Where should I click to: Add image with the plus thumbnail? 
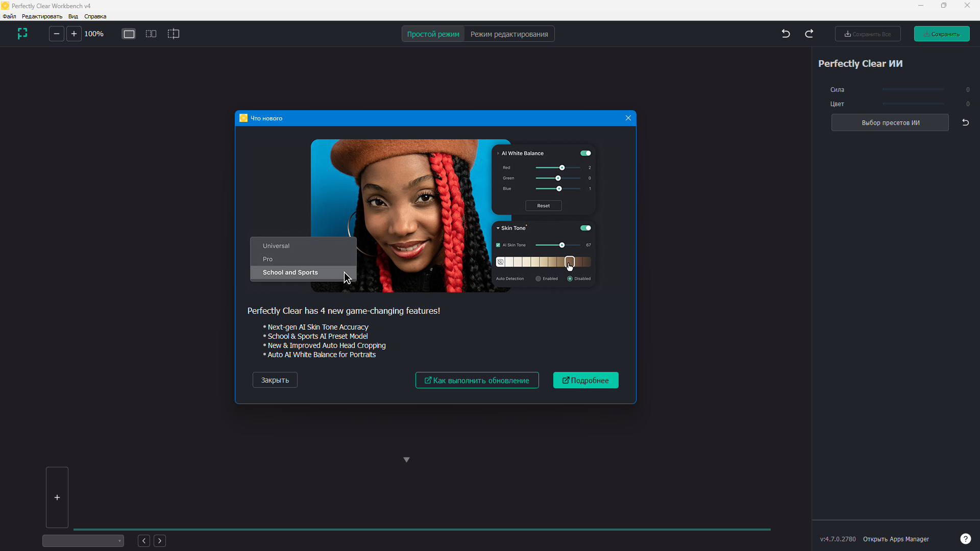(57, 497)
